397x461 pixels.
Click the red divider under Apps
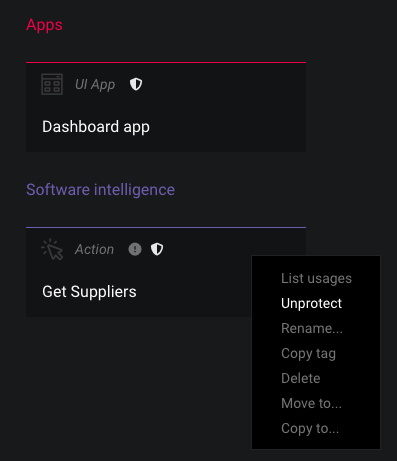[x=166, y=62]
